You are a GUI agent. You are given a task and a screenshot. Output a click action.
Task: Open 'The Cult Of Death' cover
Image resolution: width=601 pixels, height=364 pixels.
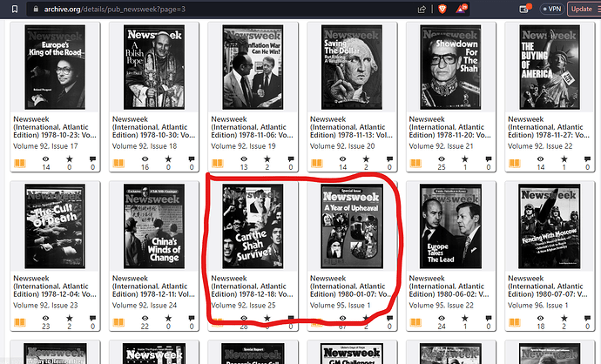pos(55,226)
